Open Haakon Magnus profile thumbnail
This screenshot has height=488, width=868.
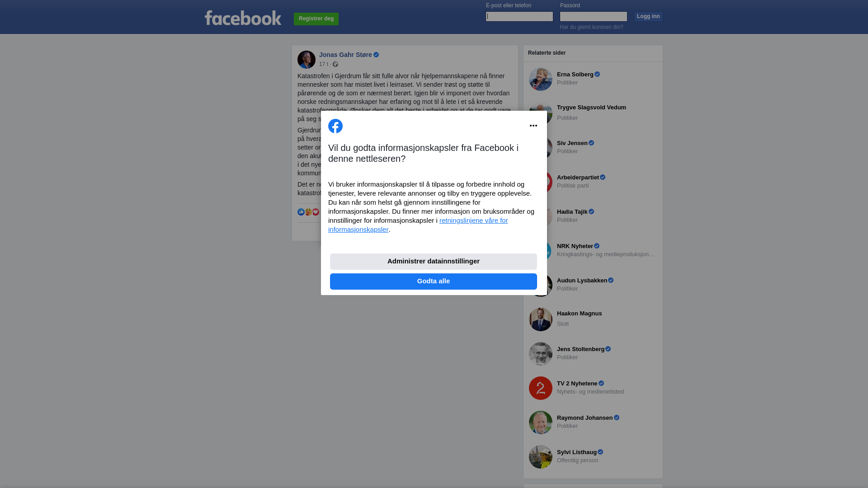(x=541, y=319)
